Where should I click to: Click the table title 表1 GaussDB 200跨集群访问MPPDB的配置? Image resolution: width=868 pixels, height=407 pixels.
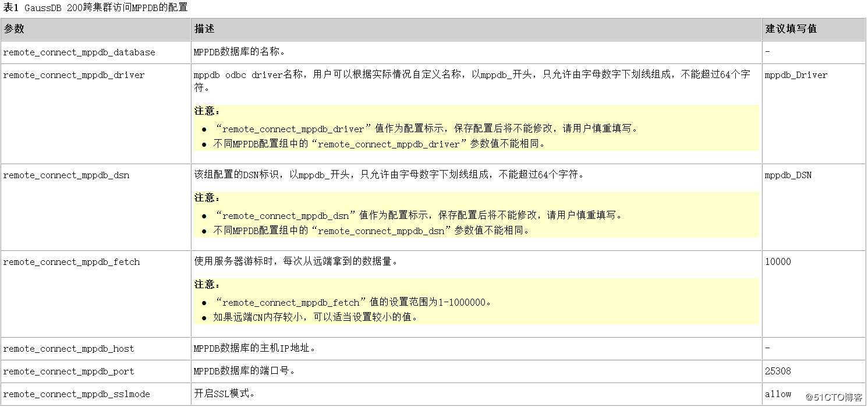pos(95,8)
